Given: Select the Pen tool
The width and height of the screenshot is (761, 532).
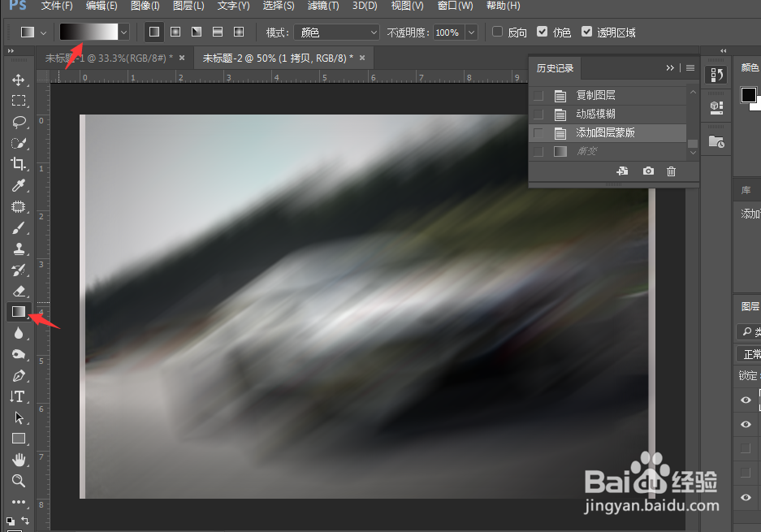Looking at the screenshot, I should 19,375.
